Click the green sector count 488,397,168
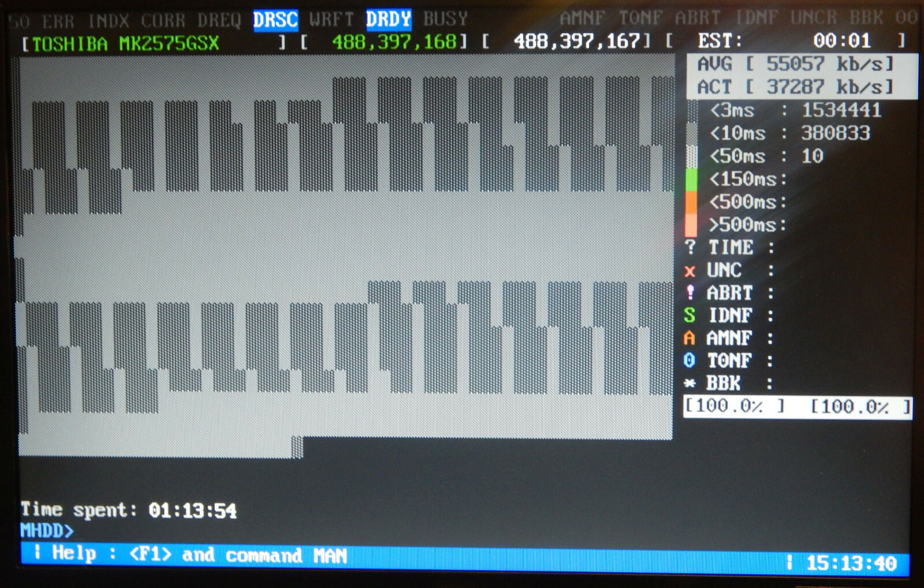Screen dimensions: 924x588 [394, 42]
